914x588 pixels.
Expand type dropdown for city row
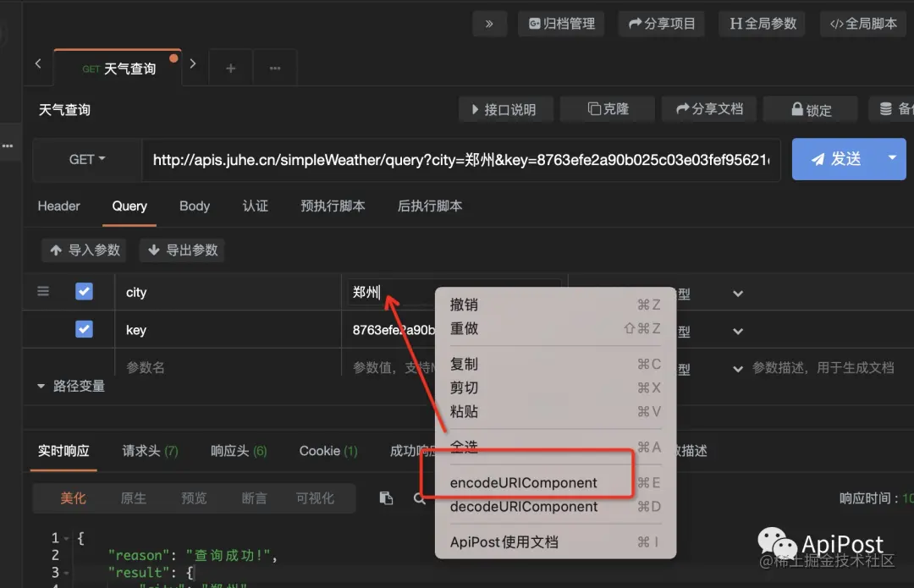(738, 293)
